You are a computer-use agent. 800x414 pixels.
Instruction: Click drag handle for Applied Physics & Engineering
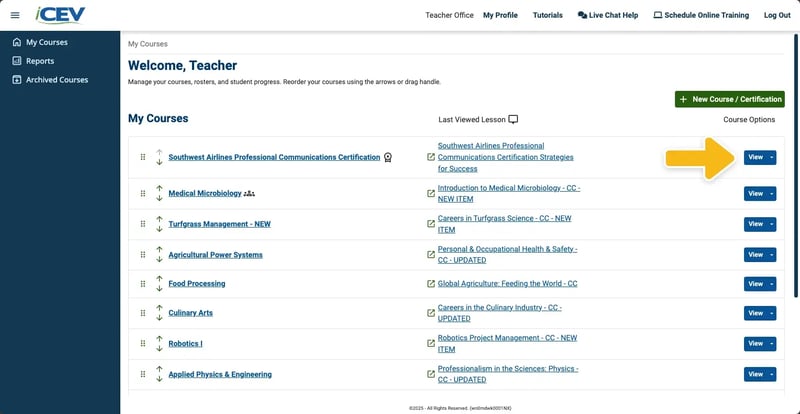(143, 374)
